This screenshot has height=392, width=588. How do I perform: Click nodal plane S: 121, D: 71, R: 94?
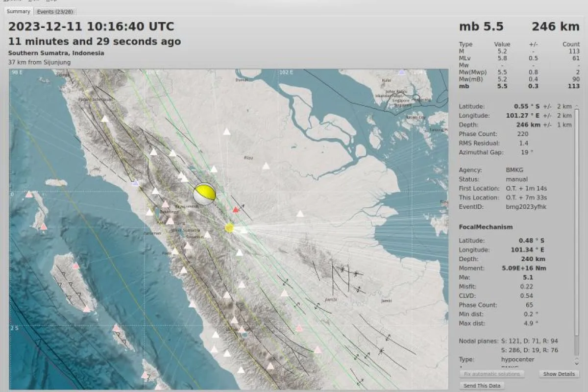tap(529, 341)
